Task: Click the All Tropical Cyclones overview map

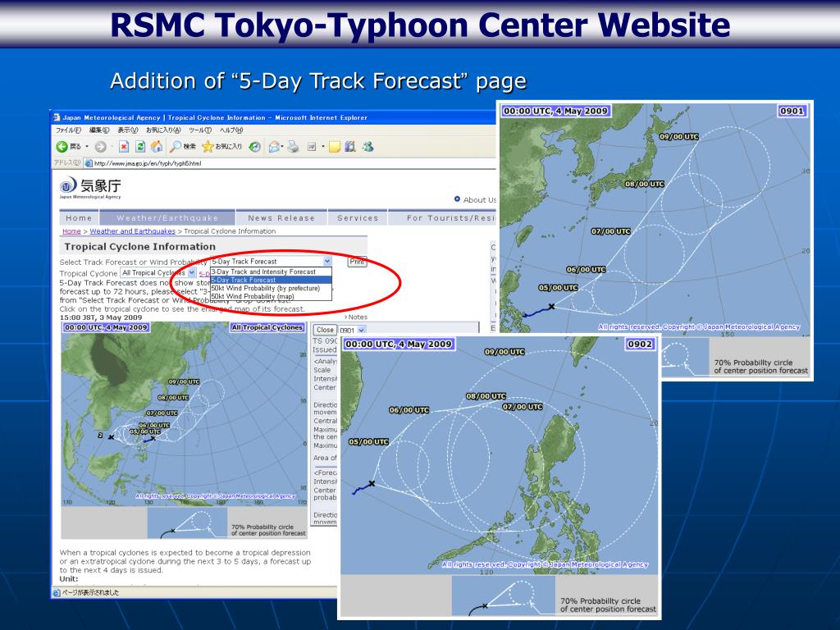Action: (x=184, y=413)
